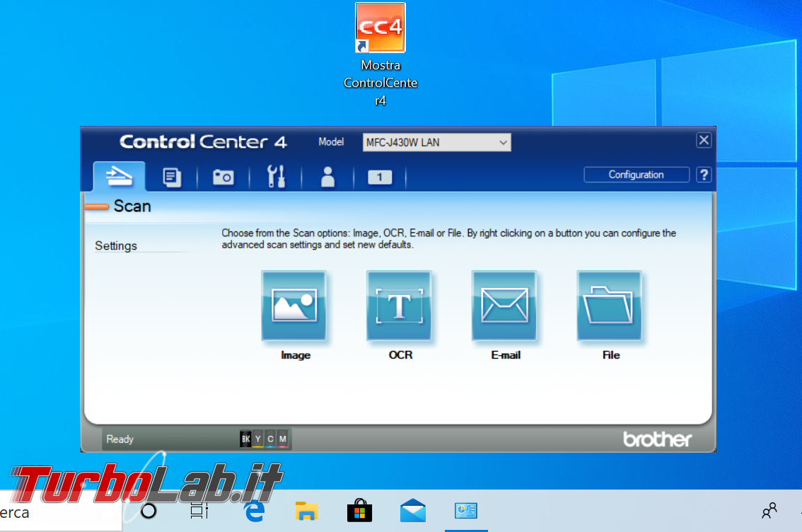Viewport: 802px width, 532px height.
Task: Expand the Model dropdown MFC-J430W LAN
Action: pyautogui.click(x=437, y=142)
